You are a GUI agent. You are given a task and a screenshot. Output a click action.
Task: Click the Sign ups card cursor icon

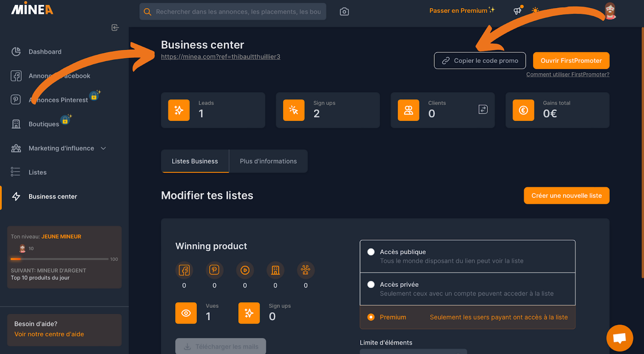pos(294,110)
